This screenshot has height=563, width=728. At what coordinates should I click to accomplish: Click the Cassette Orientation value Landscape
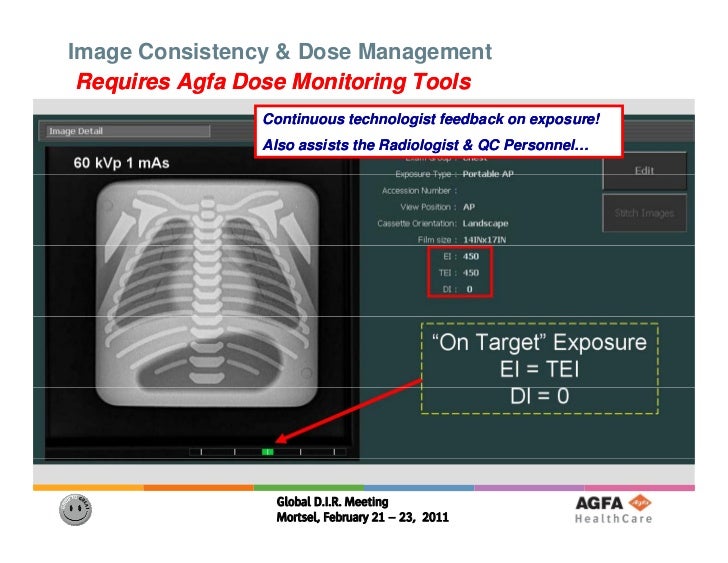pyautogui.click(x=486, y=223)
